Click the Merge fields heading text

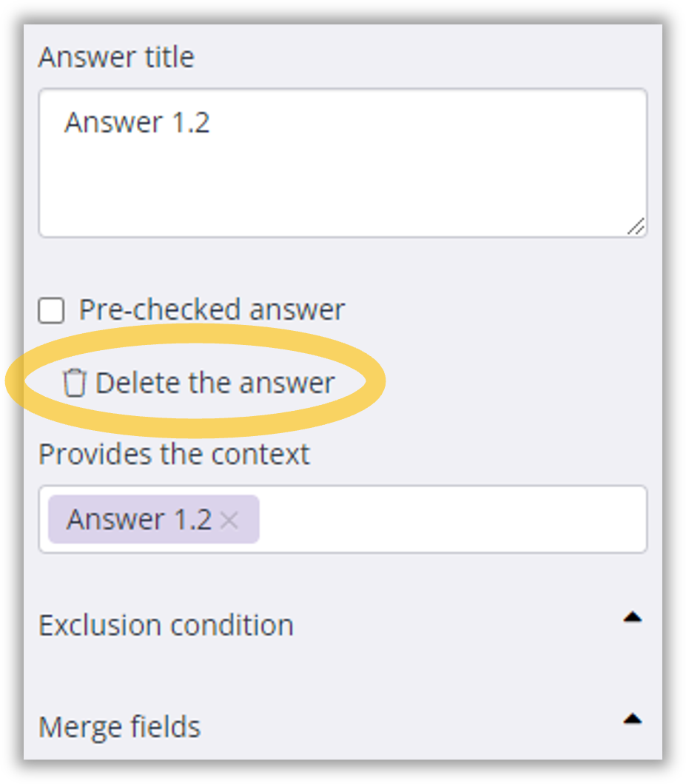coord(119,727)
